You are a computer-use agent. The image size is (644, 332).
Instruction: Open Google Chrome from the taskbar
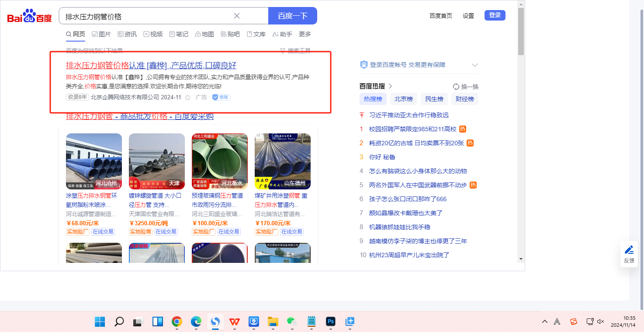177,322
